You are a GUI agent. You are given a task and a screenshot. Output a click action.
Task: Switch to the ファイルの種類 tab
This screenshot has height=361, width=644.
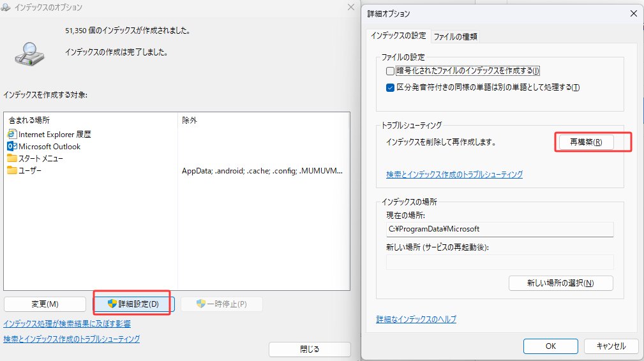[456, 36]
